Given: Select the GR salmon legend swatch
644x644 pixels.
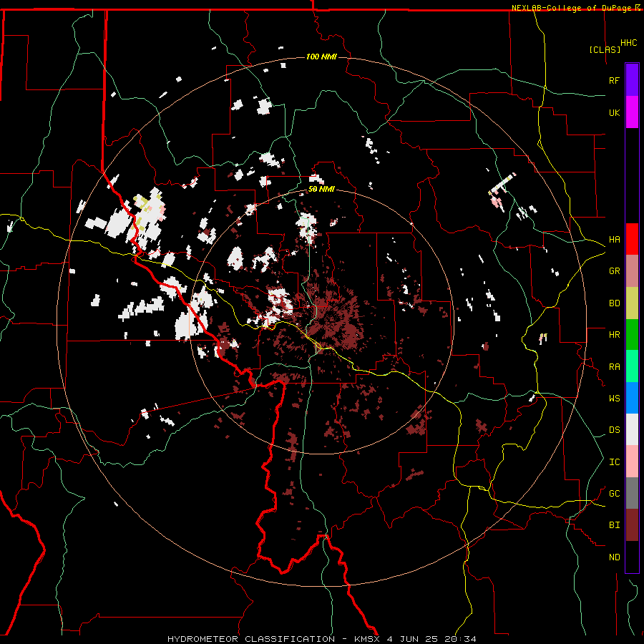Looking at the screenshot, I should point(632,271).
